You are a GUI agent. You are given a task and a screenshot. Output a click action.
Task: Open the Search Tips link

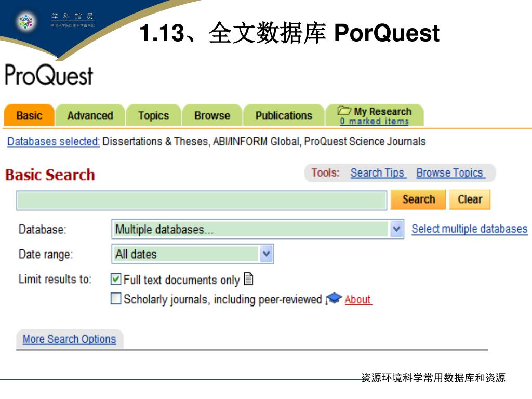[x=378, y=172]
